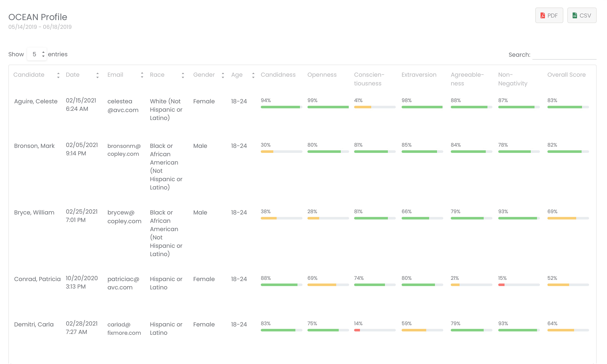Click Patricia's red 15% Non-Negativity bar
607x364 pixels.
501,285
